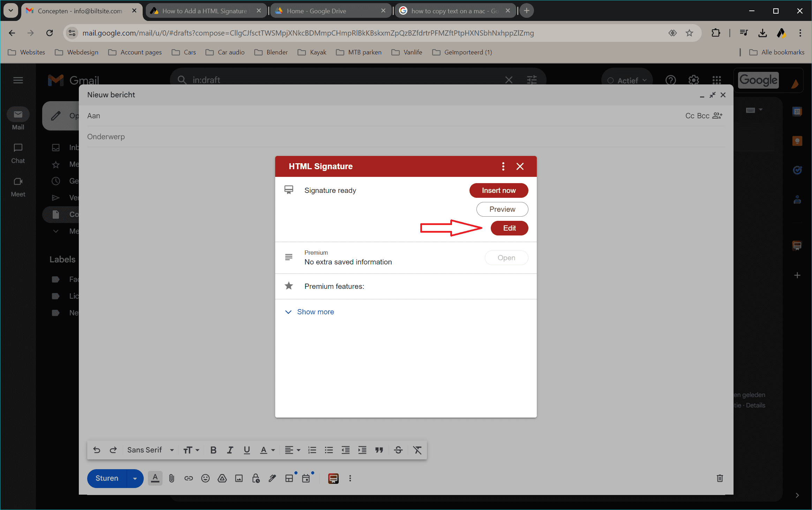812x510 pixels.
Task: Open the calendar scheduling icon
Action: coord(306,478)
